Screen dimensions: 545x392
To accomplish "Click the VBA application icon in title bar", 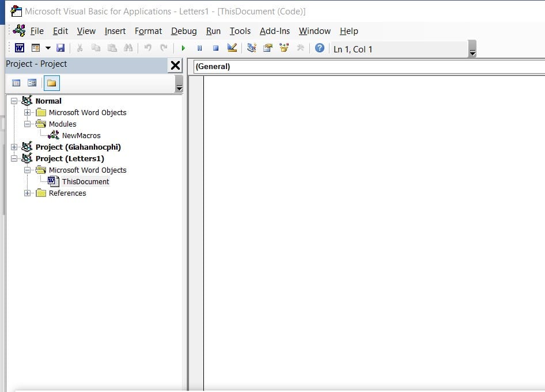I will [16, 11].
